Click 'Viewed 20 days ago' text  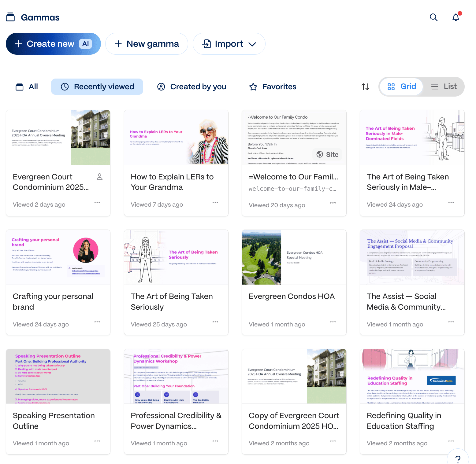277,205
